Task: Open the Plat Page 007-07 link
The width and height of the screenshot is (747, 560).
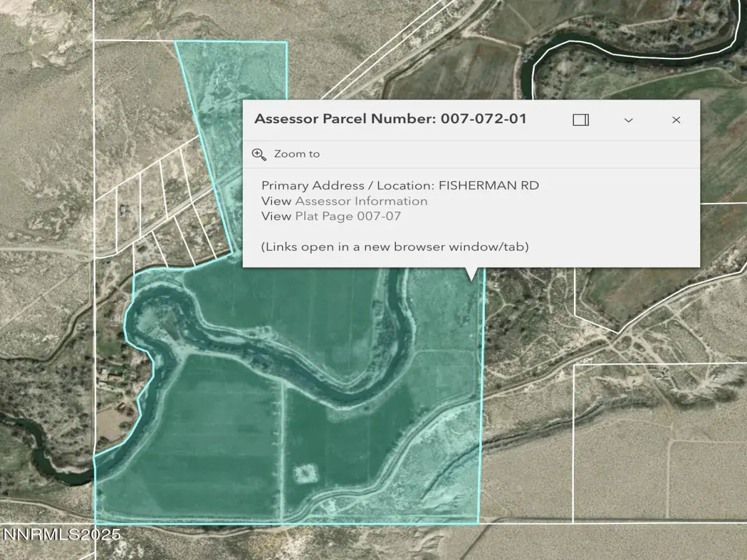Action: click(348, 216)
